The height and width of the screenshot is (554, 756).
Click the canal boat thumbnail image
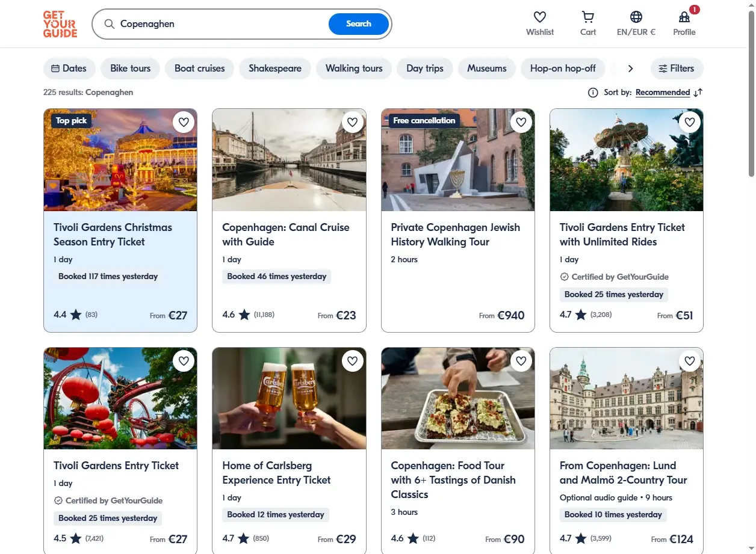click(x=289, y=160)
